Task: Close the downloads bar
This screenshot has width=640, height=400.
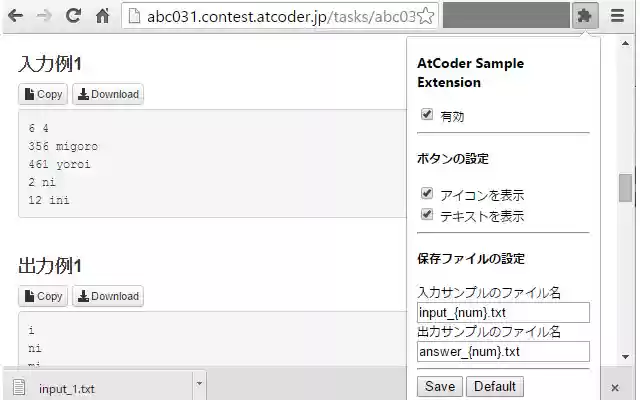Action: (x=615, y=387)
